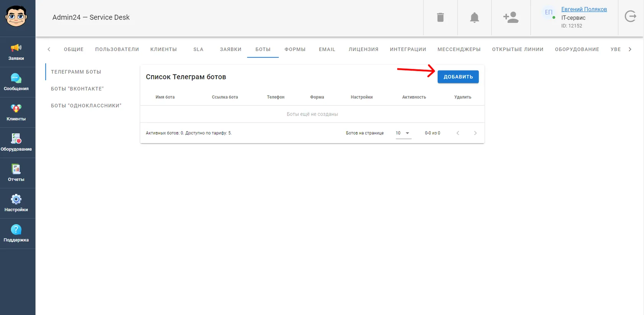Select БОТЫ "ОДНОКЛАССНИКИ" in side menu
Screen dimensions: 644x315
[86, 106]
